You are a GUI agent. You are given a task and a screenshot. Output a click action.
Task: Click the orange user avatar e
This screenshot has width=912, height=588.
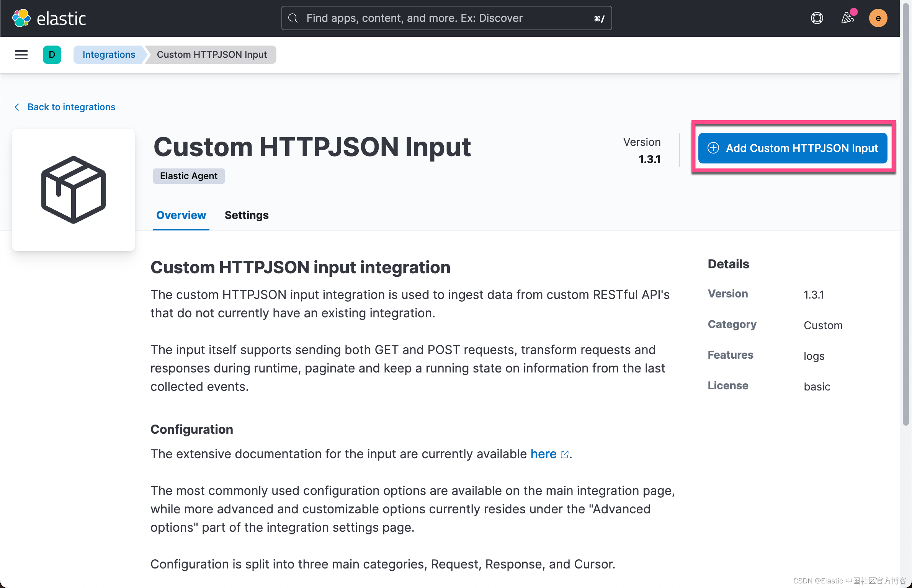tap(878, 18)
